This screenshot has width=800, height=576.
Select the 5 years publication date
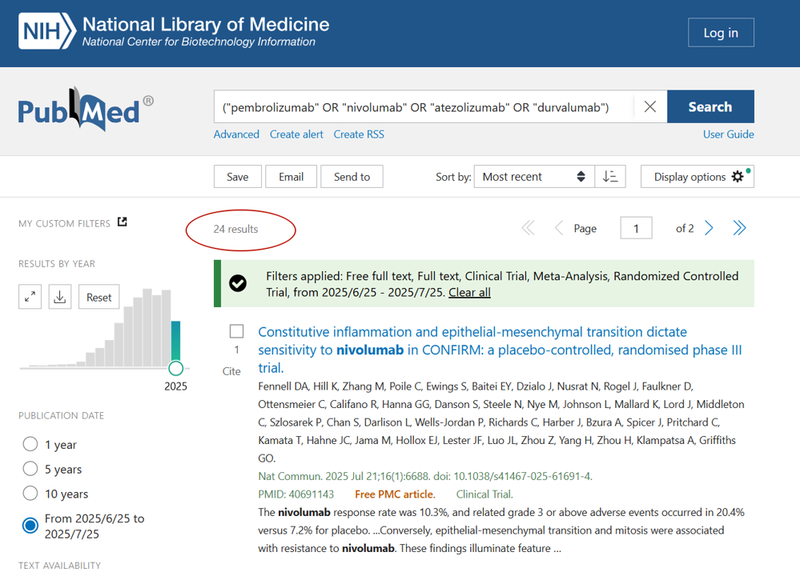coord(30,470)
